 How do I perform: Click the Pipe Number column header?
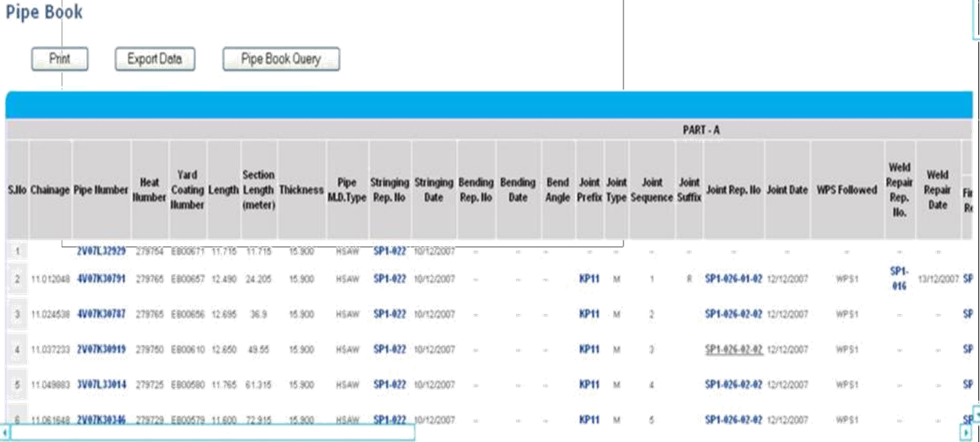coord(101,190)
